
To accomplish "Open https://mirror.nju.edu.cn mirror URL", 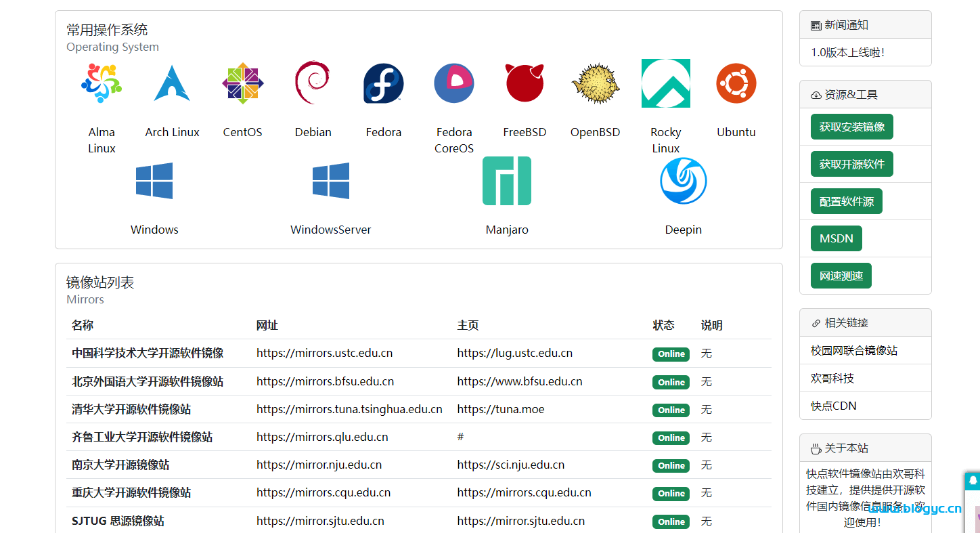I will pos(319,465).
